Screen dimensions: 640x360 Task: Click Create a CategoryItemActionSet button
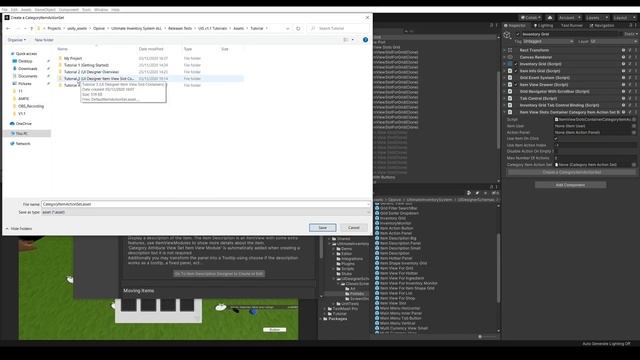[x=571, y=172]
